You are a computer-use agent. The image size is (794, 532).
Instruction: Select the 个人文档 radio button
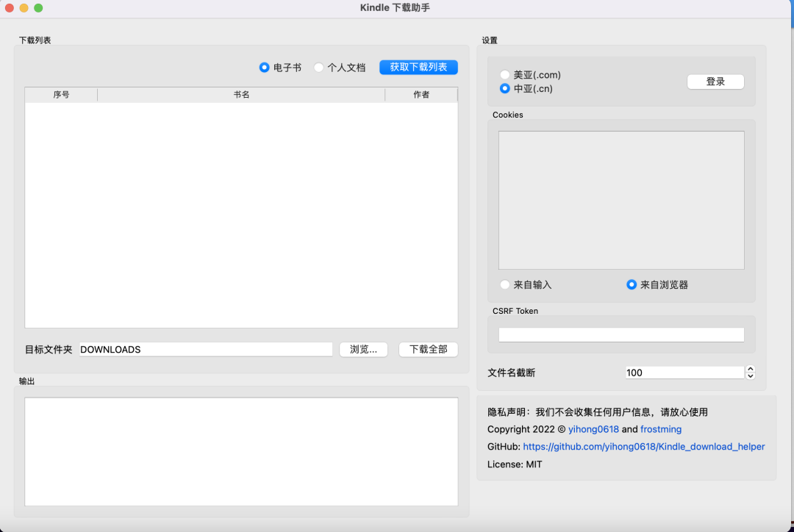tap(318, 68)
